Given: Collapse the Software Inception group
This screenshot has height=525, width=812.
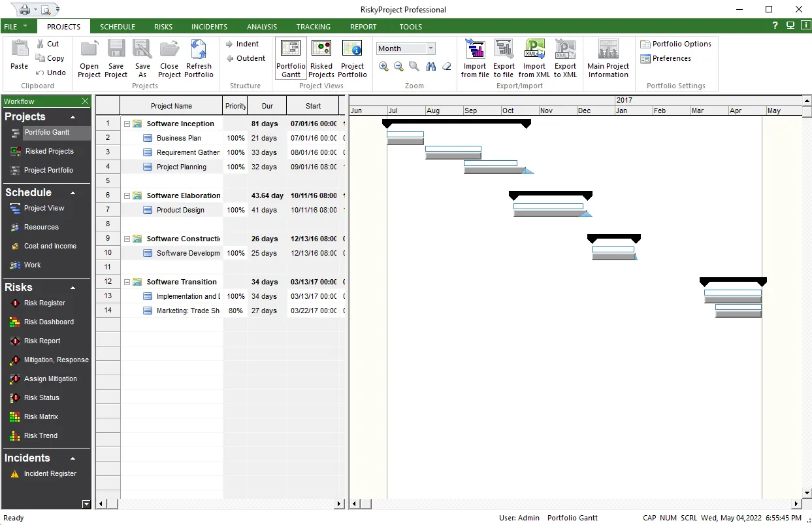Looking at the screenshot, I should click(127, 124).
